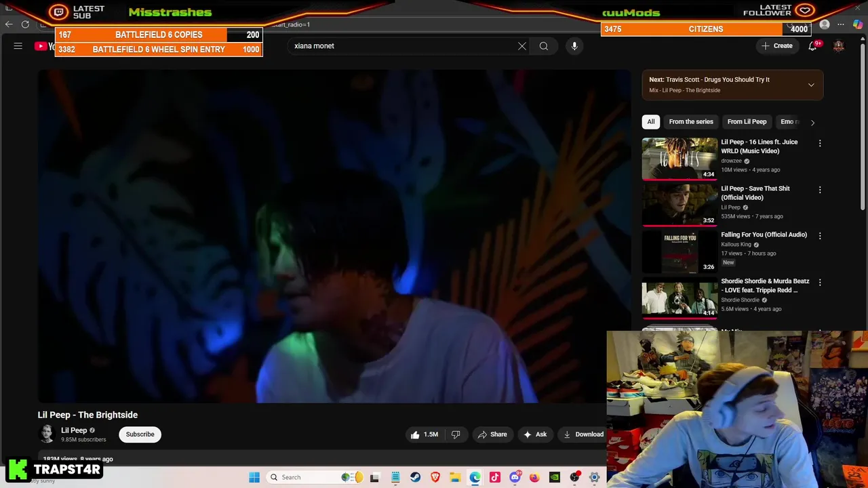Start voice search with the microphone
This screenshot has height=488, width=868.
[574, 46]
